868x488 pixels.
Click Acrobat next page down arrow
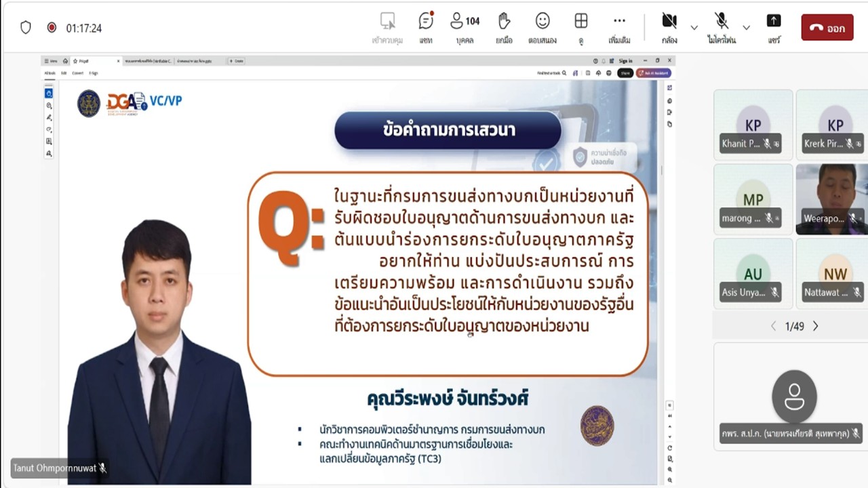pyautogui.click(x=670, y=436)
